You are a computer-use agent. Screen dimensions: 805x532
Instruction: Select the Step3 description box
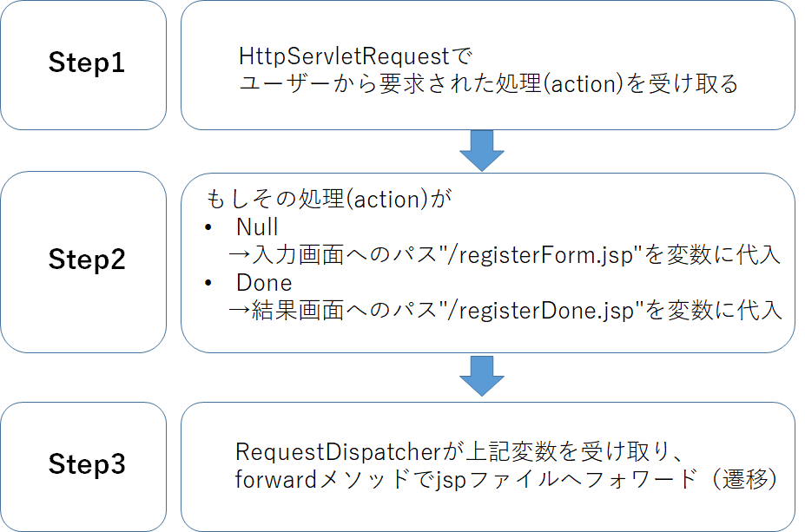488,467
